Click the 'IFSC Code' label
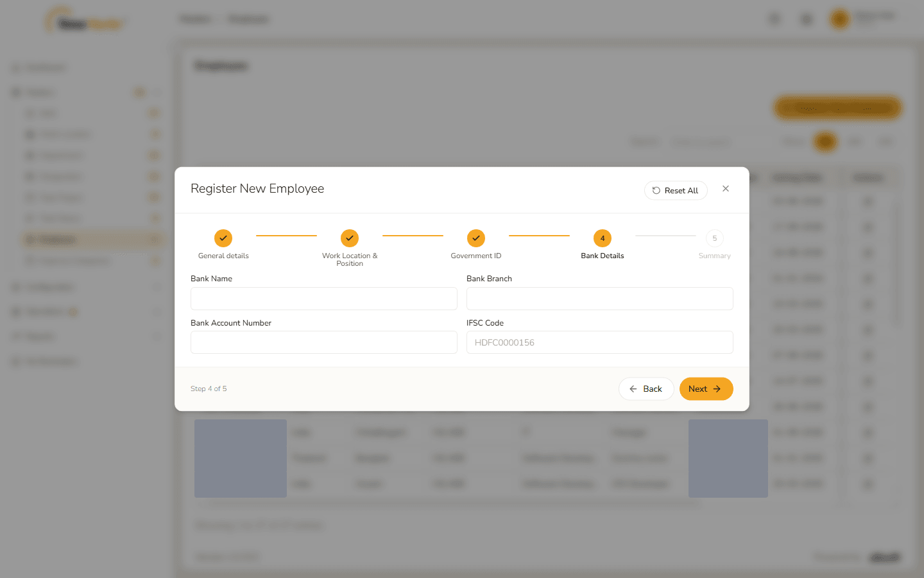This screenshot has width=924, height=578. coord(485,323)
